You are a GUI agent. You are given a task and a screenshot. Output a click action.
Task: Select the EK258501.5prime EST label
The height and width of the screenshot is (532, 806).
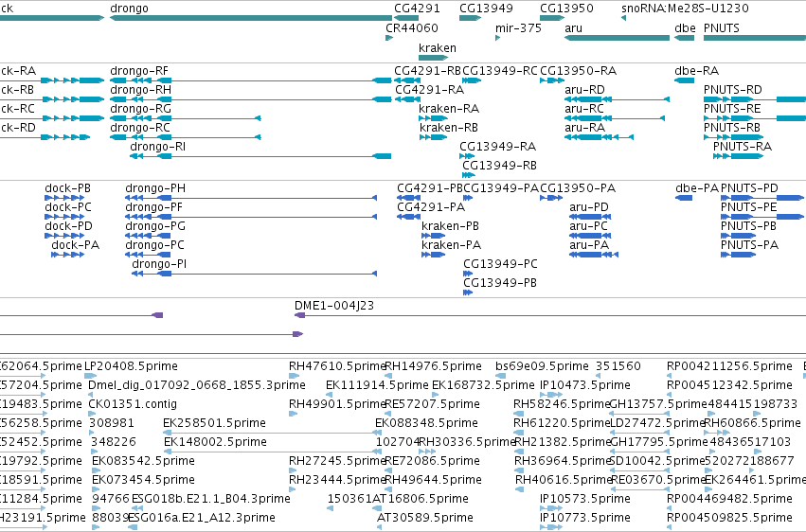click(214, 424)
